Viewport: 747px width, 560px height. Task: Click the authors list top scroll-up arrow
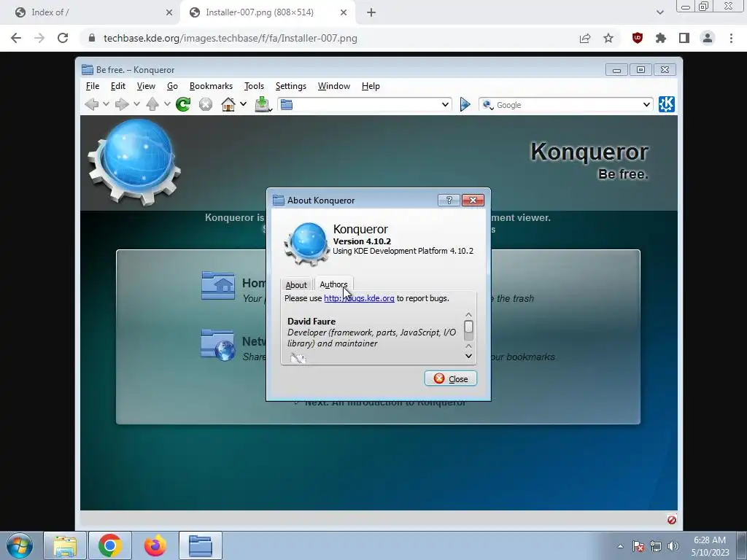(468, 315)
